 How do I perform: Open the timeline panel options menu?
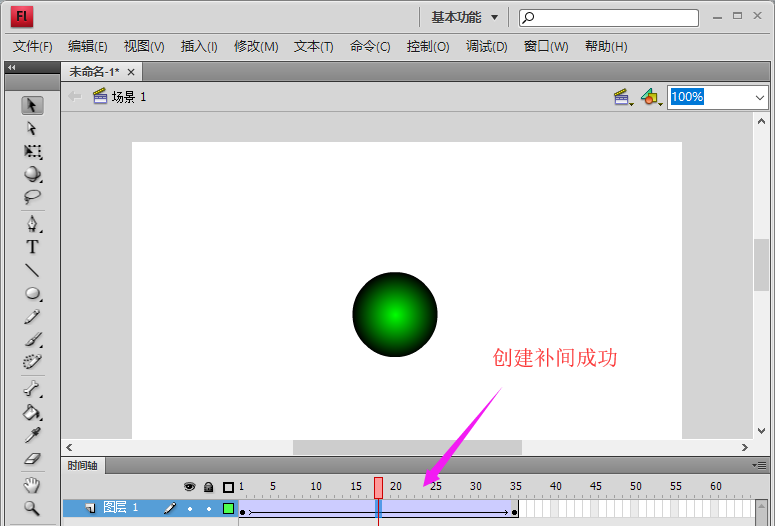(759, 465)
